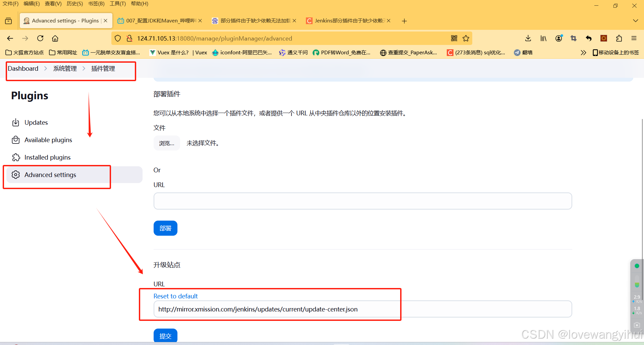The width and height of the screenshot is (644, 345).
Task: Open the Firefox hamburger menu
Action: click(x=634, y=38)
